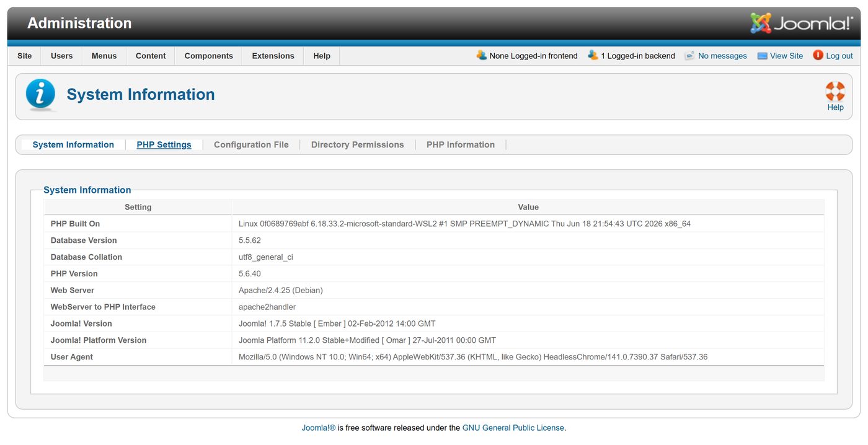Switch to the Directory Permissions tab
Image resolution: width=868 pixels, height=445 pixels.
point(358,144)
